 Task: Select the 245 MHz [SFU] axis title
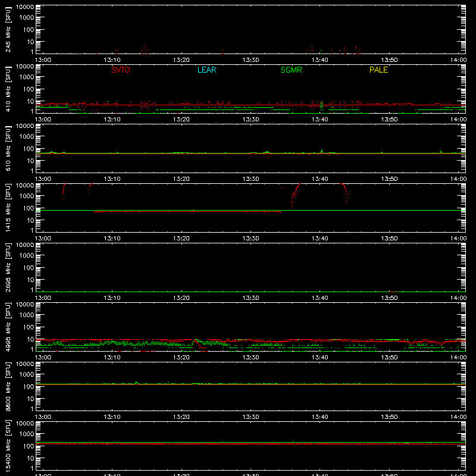(x=8, y=29)
